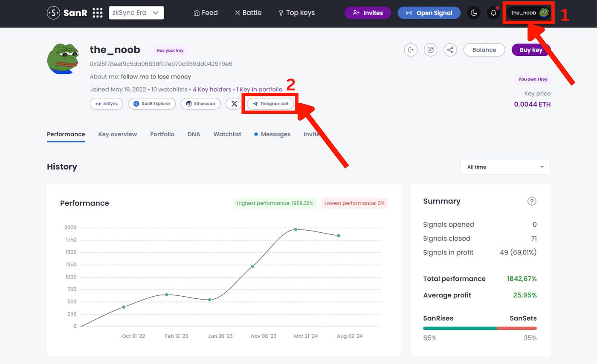Screen dimensions: 597x364
Task: Click the share profile icon
Action: (x=450, y=50)
